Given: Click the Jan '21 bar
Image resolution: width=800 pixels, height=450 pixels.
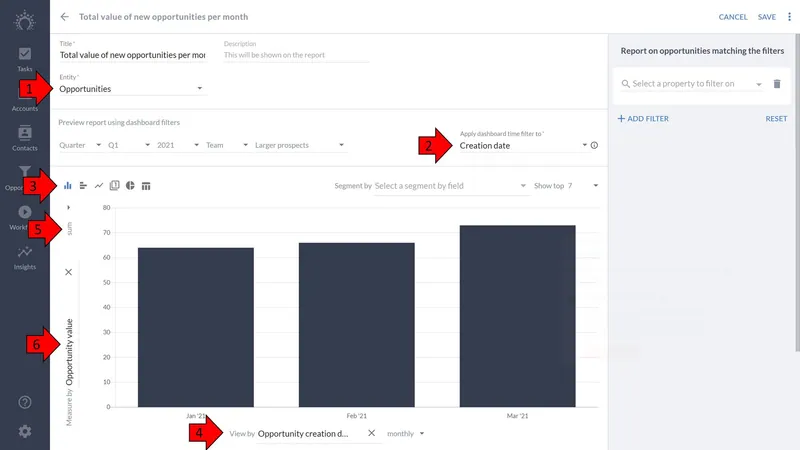Looking at the screenshot, I should (195, 328).
